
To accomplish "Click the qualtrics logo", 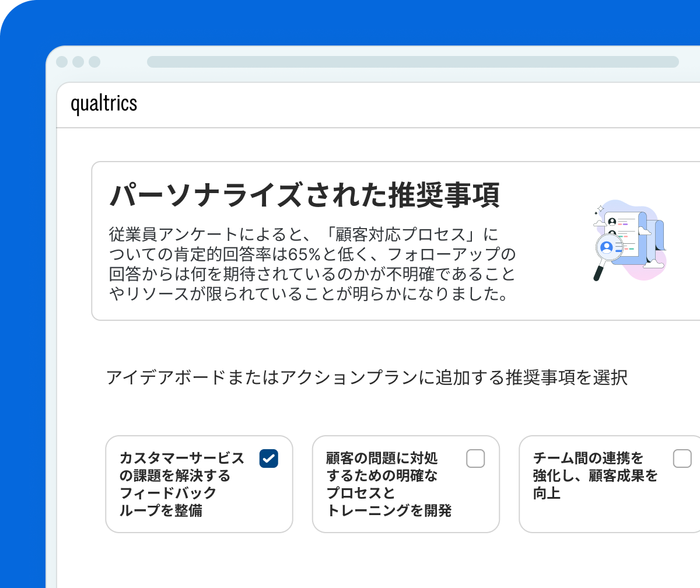I will (104, 104).
